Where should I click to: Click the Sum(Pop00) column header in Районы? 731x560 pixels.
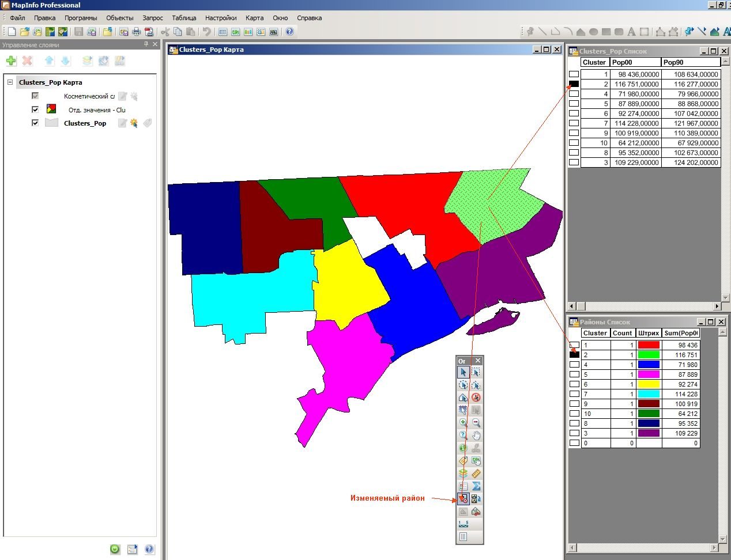[681, 333]
